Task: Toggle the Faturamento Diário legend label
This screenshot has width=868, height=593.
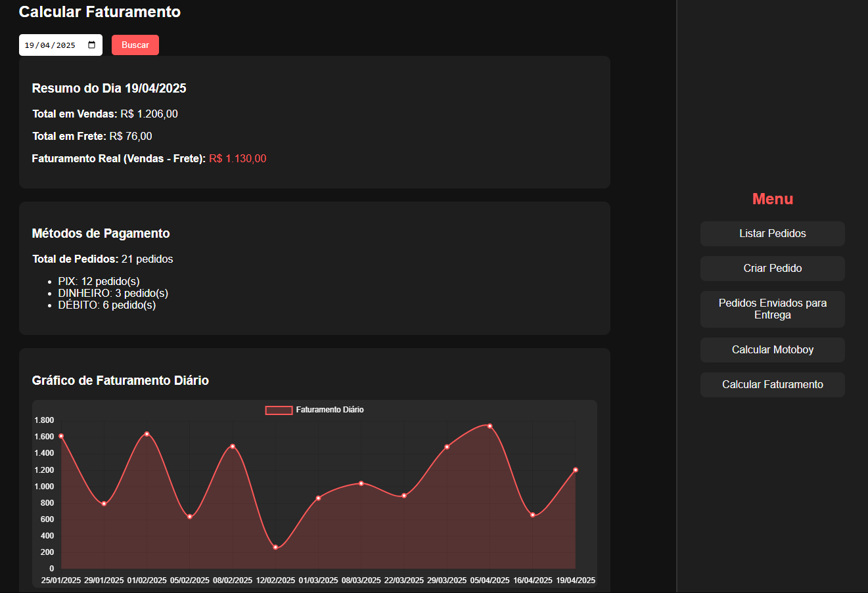Action: point(329,410)
